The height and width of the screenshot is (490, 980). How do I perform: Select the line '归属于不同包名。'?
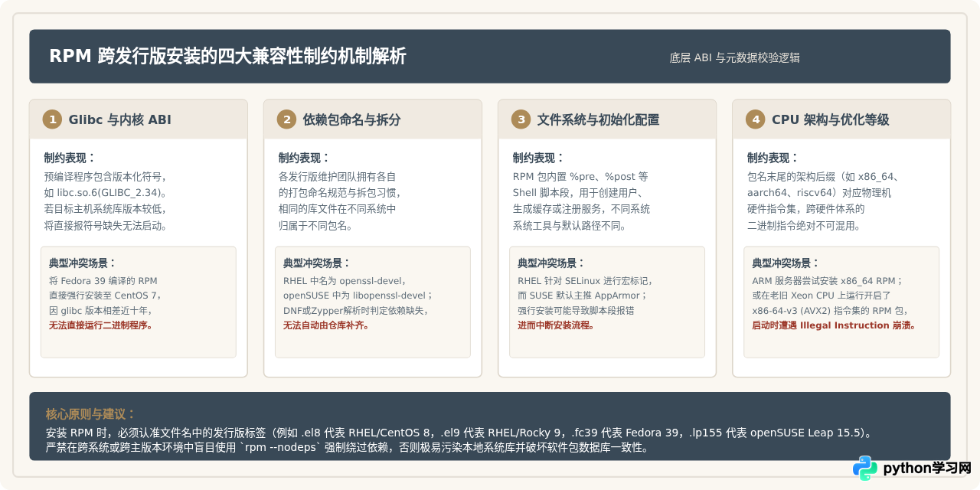click(x=315, y=225)
